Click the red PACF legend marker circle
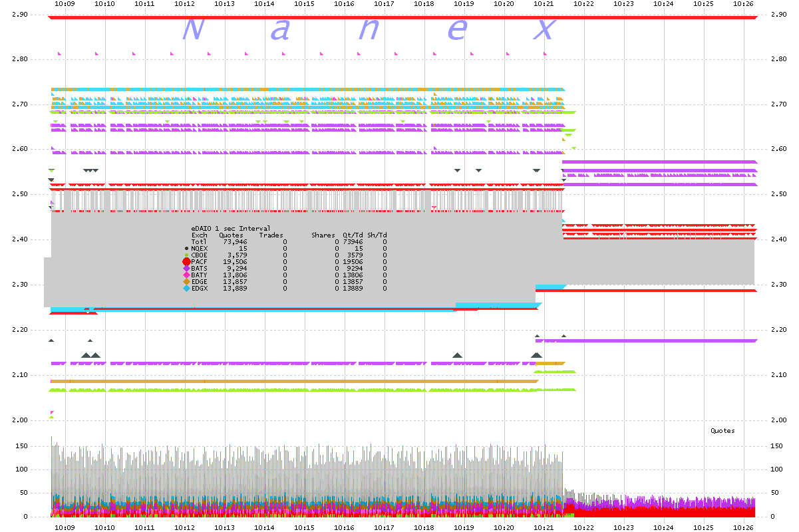 pos(186,261)
